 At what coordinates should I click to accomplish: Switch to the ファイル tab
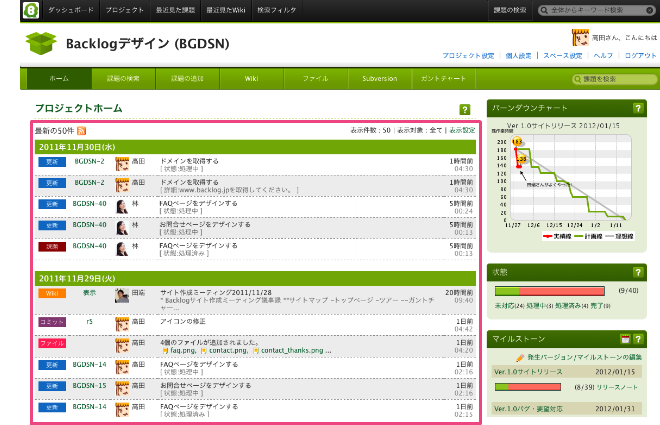pyautogui.click(x=316, y=79)
